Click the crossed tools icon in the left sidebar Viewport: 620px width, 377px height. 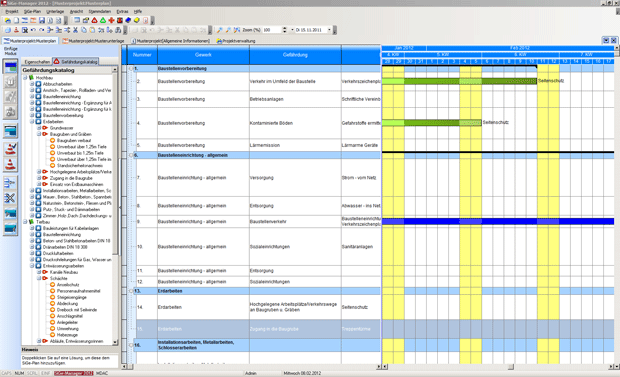[10, 198]
